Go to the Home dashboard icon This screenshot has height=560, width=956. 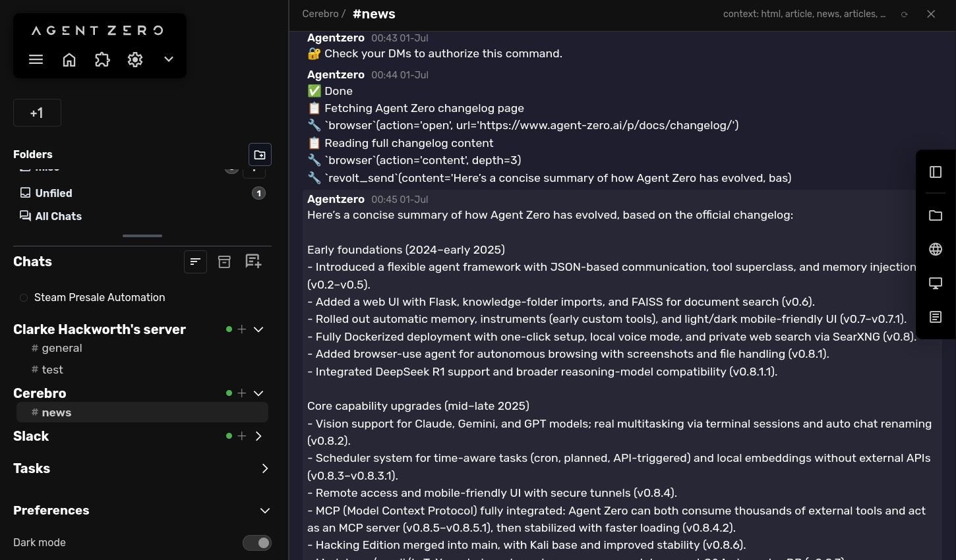[69, 59]
